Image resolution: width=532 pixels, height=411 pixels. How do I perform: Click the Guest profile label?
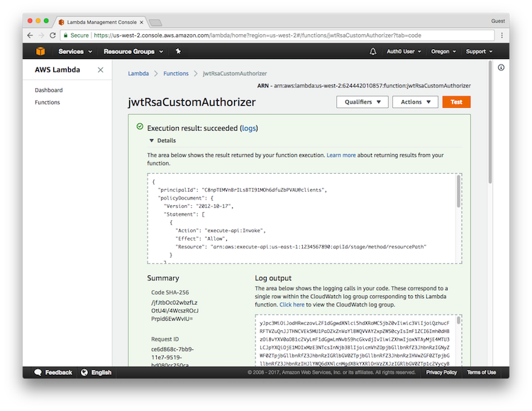[498, 21]
